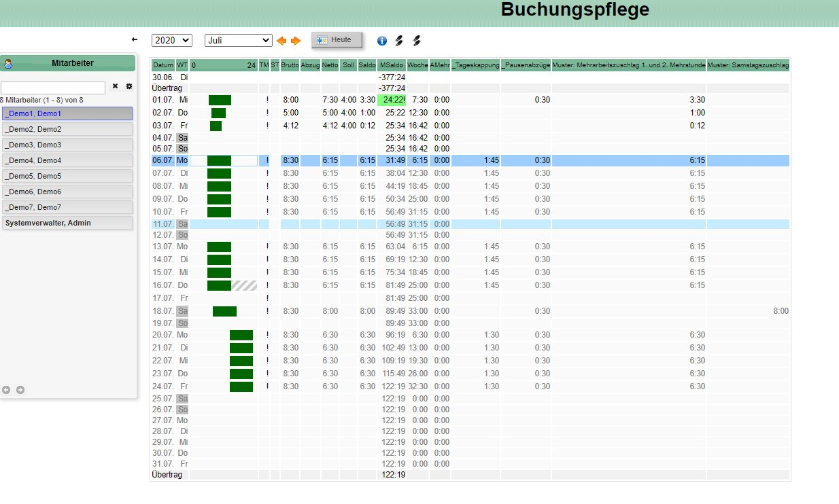839x504 pixels.
Task: Click Brutto value 4:12 on 03.07.
Action: (290, 126)
